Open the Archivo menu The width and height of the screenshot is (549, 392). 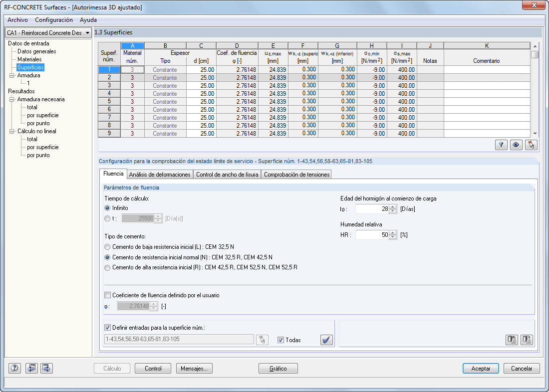click(17, 20)
